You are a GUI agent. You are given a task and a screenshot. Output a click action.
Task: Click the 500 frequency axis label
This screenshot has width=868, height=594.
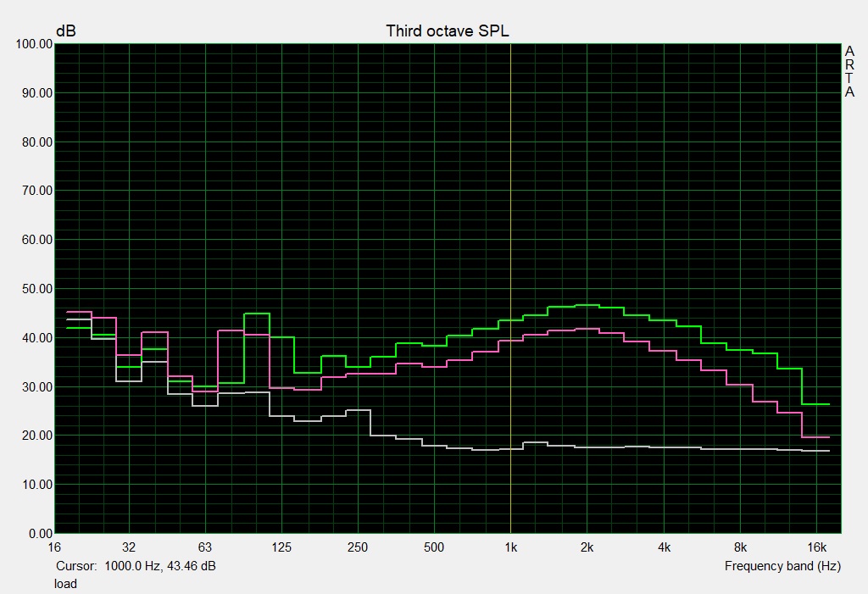tap(434, 547)
